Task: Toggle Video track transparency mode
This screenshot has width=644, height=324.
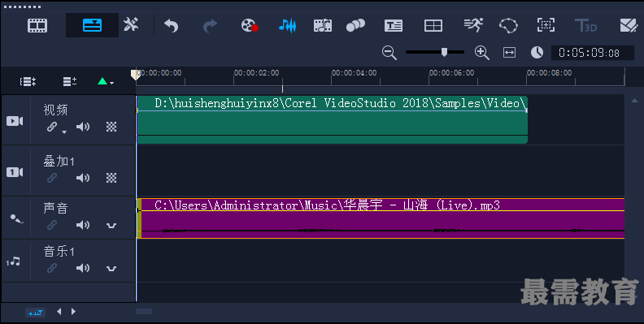Action: [x=111, y=127]
